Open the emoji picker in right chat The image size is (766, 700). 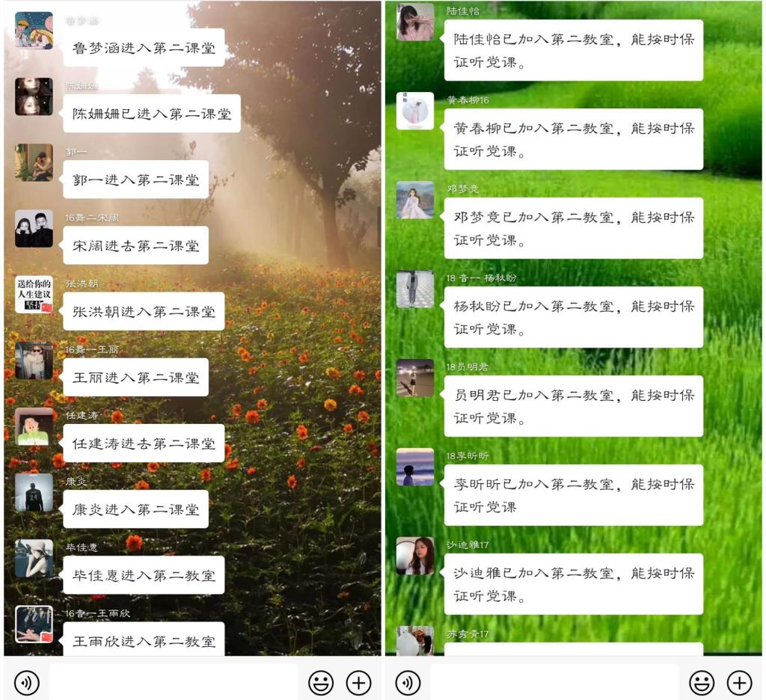click(x=702, y=682)
